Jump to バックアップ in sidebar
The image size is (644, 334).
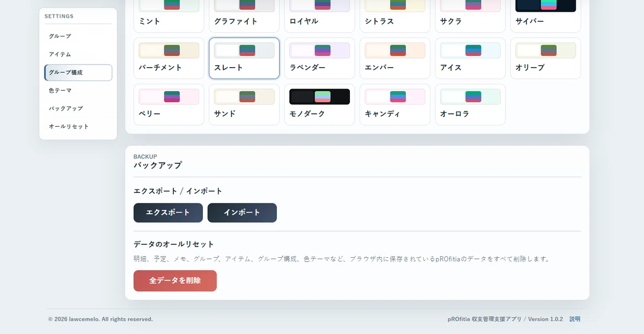[78, 108]
